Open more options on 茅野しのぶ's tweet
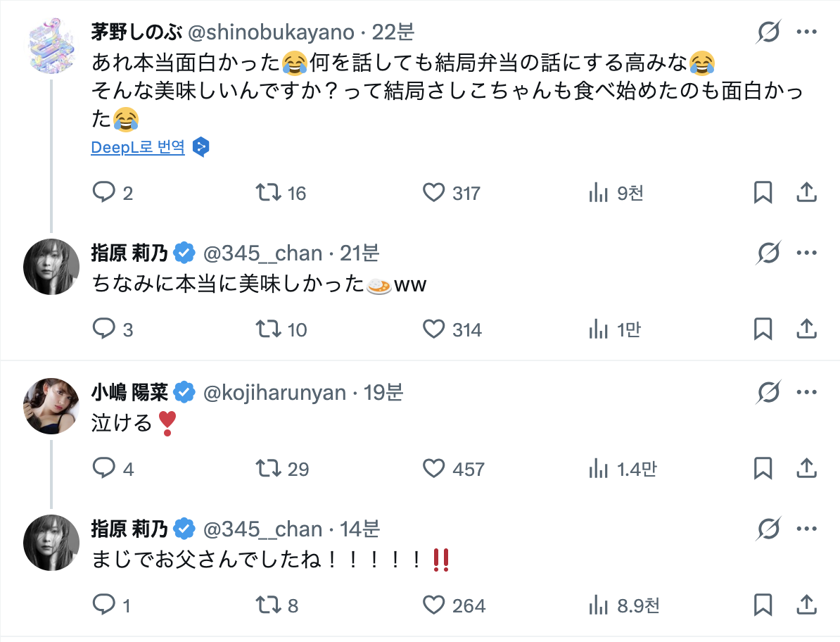Image resolution: width=840 pixels, height=642 pixels. [806, 32]
